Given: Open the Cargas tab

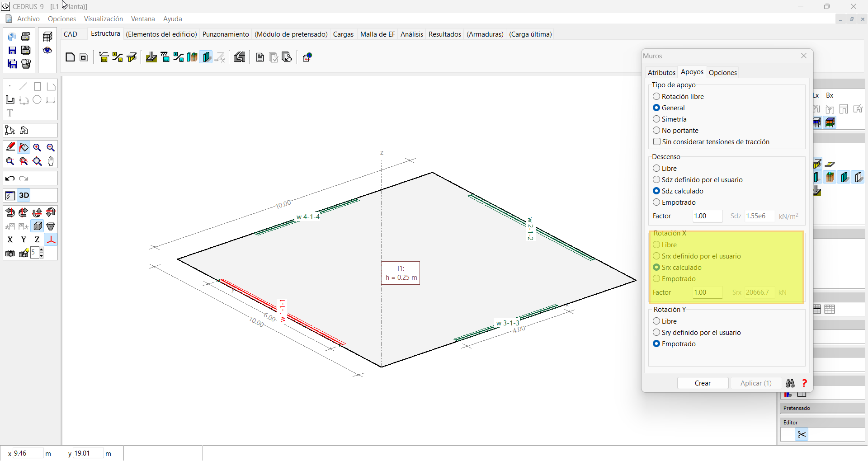Looking at the screenshot, I should pyautogui.click(x=343, y=34).
